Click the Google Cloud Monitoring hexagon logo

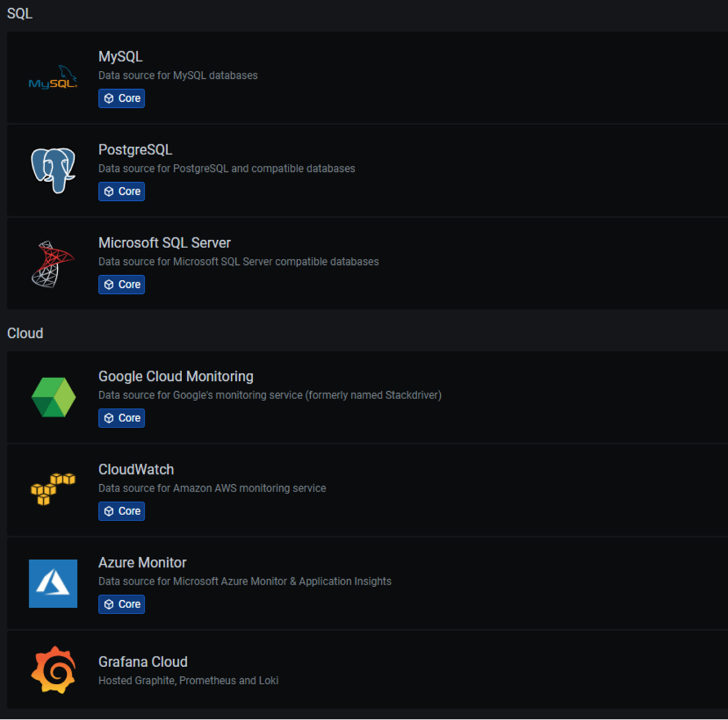pyautogui.click(x=53, y=397)
